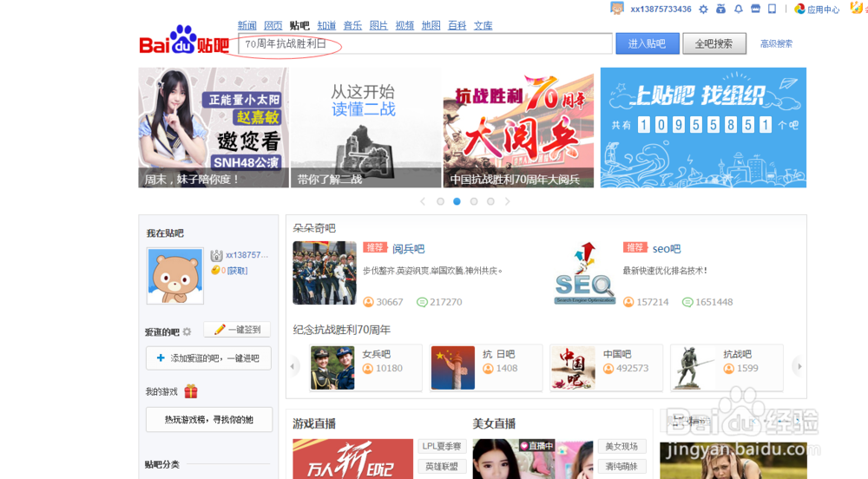Open the 抗战吧 card
This screenshot has height=479, width=868.
727,368
